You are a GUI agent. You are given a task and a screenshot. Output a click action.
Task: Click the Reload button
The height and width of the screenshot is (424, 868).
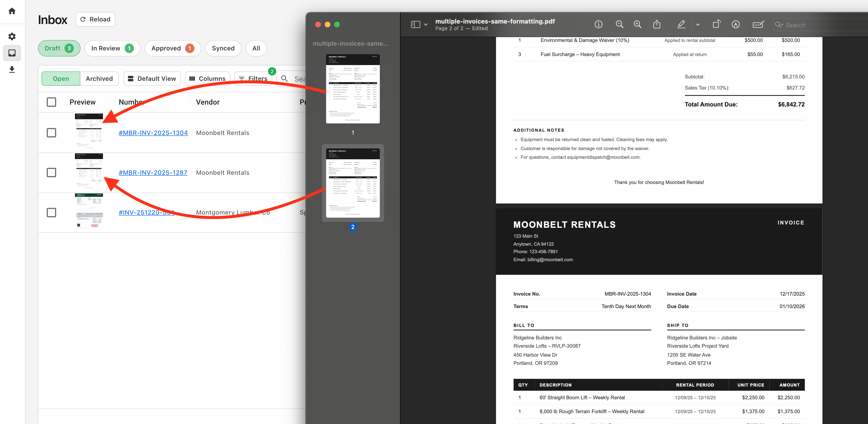95,19
